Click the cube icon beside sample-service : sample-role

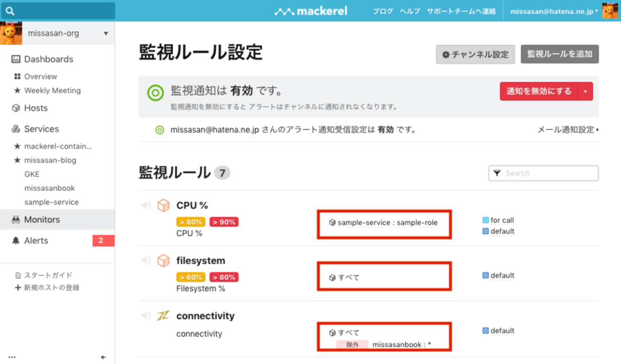click(x=332, y=223)
